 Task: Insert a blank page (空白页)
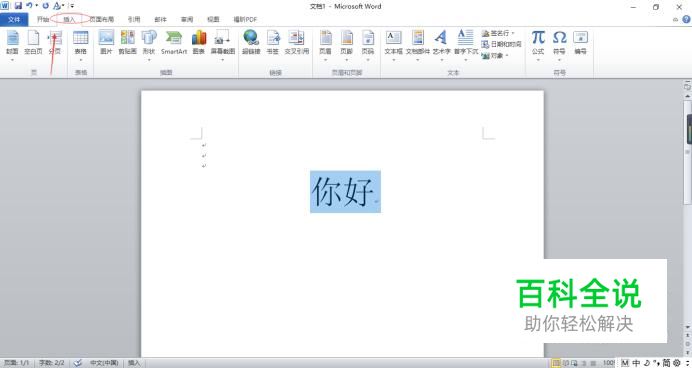[x=33, y=43]
